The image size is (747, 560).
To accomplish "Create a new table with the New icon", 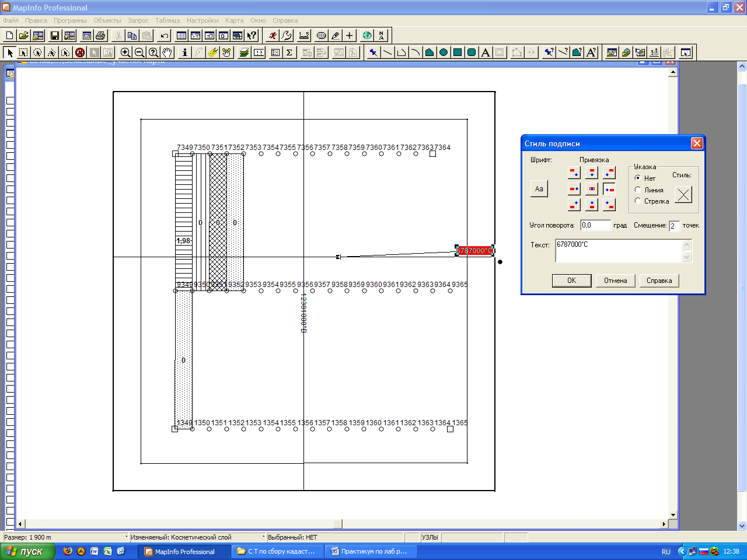I will (x=9, y=36).
